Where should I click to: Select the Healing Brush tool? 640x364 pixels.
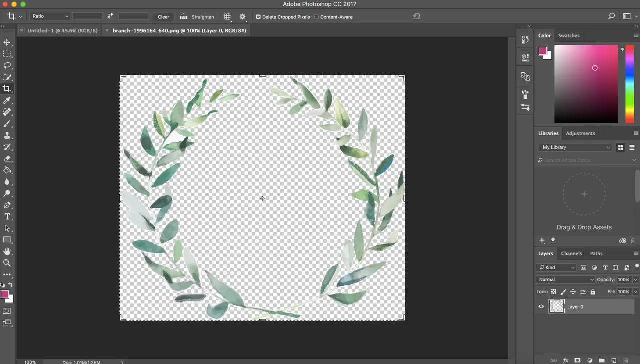pos(7,112)
